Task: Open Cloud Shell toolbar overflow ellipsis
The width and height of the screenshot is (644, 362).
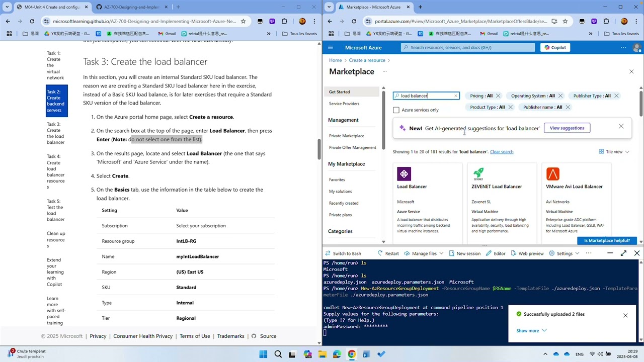Action: pyautogui.click(x=589, y=253)
